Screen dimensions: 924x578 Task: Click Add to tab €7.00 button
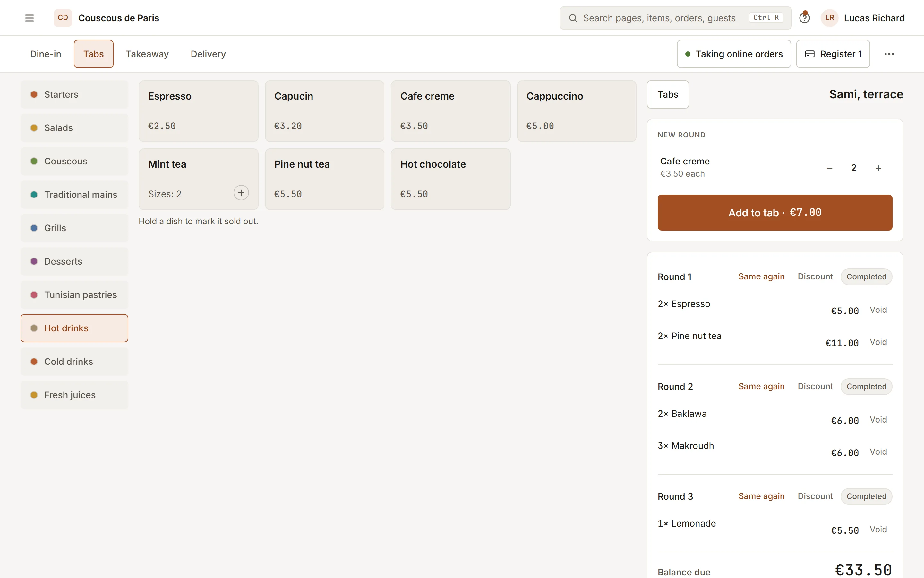[x=775, y=213]
